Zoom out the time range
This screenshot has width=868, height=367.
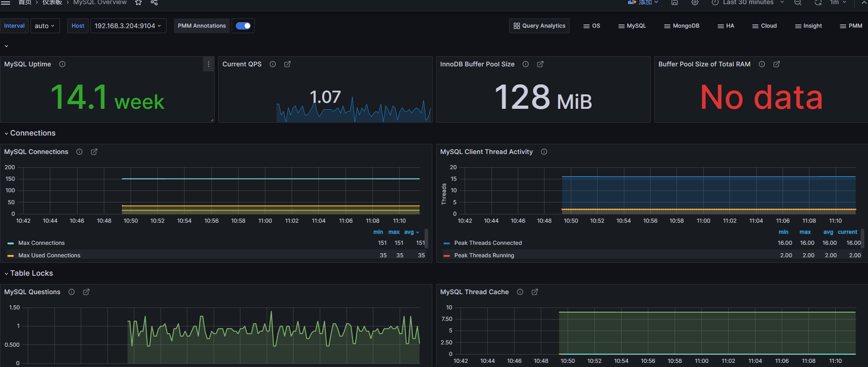coord(797,2)
